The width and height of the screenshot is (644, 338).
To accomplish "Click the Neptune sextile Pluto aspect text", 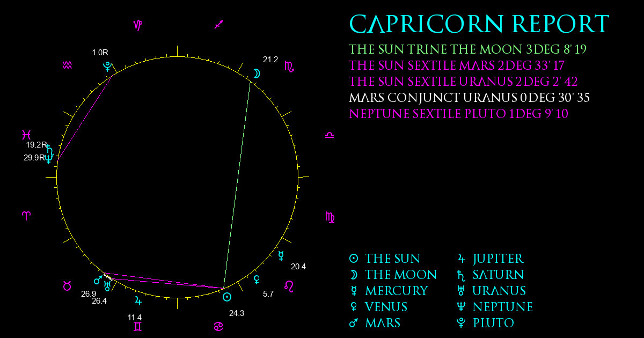I will (x=458, y=114).
